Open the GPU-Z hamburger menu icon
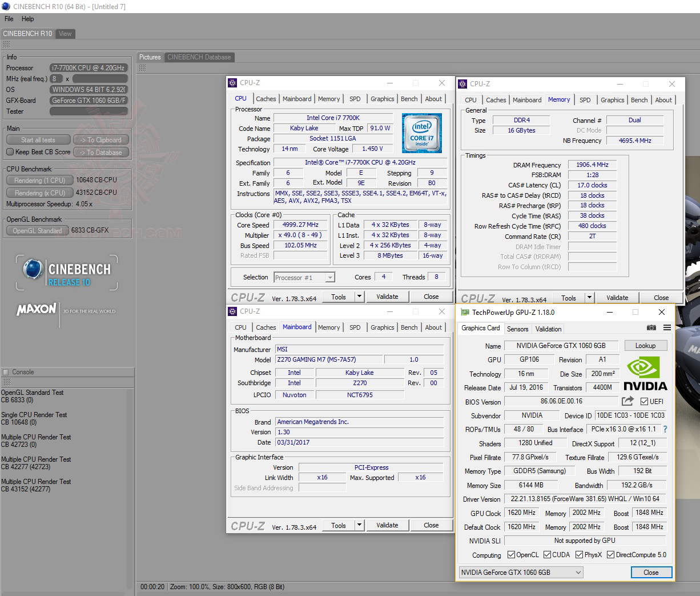Viewport: 700px width, 596px height. [x=666, y=327]
